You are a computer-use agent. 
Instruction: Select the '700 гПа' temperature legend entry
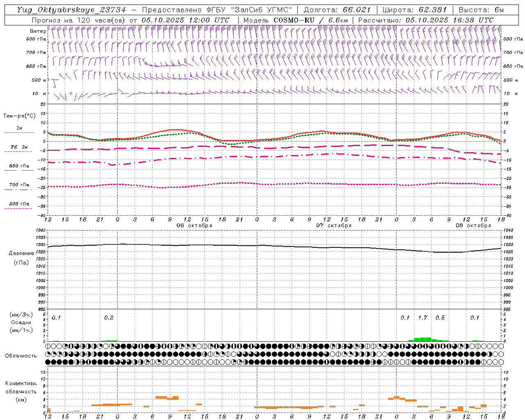[19, 185]
